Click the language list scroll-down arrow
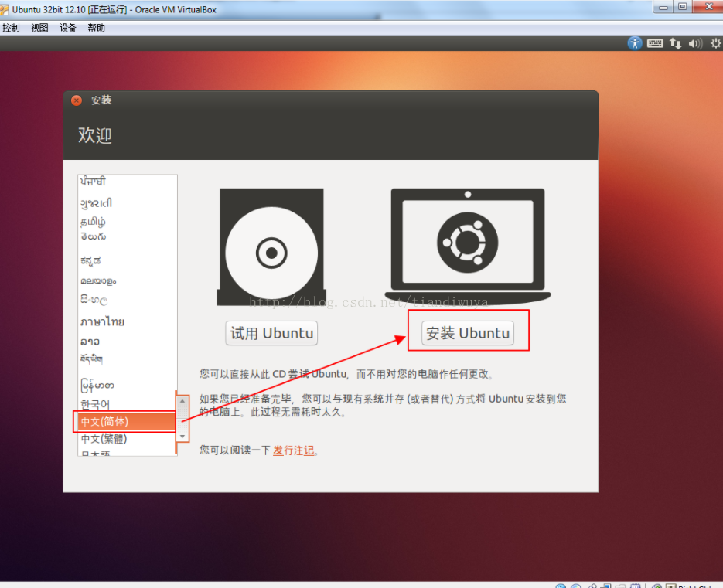The height and width of the screenshot is (588, 723). click(182, 436)
